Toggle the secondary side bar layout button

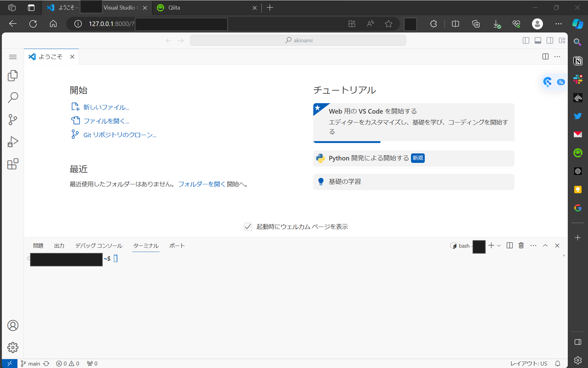pos(550,41)
